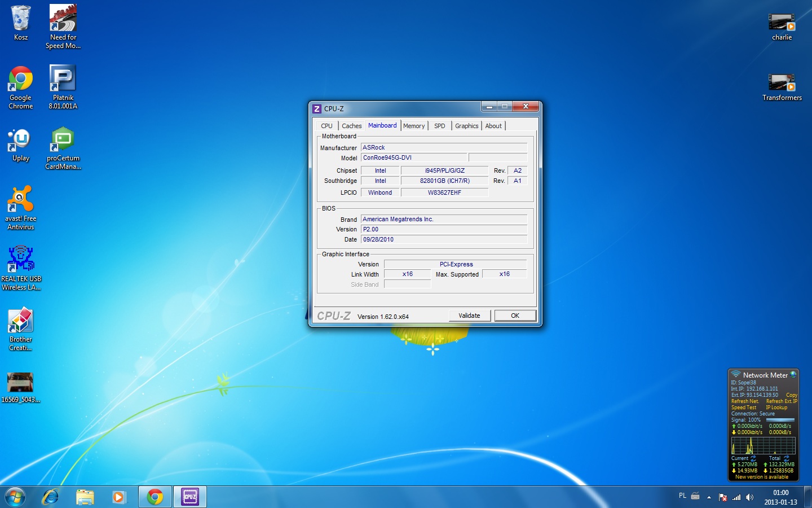Launch Internet Explorer from the taskbar
Image resolution: width=812 pixels, height=508 pixels.
click(x=51, y=497)
